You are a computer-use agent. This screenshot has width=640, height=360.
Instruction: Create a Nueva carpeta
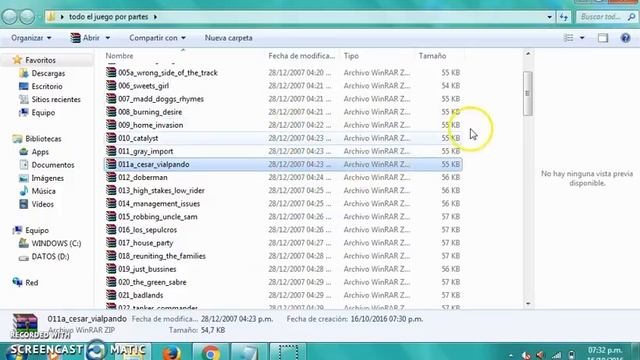[x=229, y=38]
